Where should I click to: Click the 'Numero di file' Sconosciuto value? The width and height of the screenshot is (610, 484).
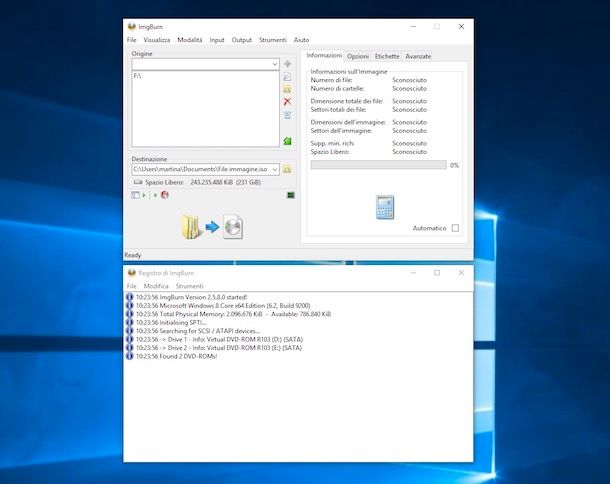pyautogui.click(x=409, y=80)
